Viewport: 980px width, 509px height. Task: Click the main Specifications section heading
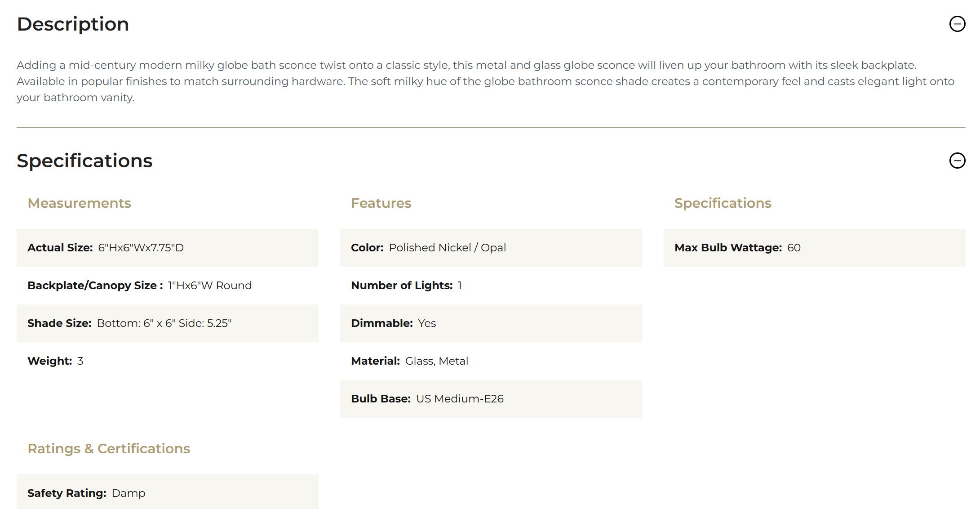84,161
